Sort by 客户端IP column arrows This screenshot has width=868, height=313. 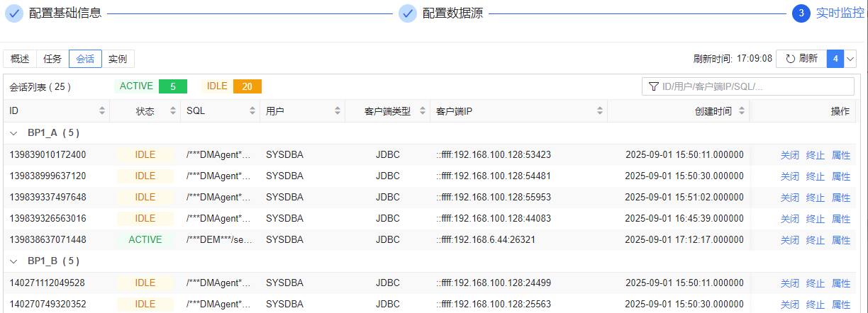click(x=600, y=111)
